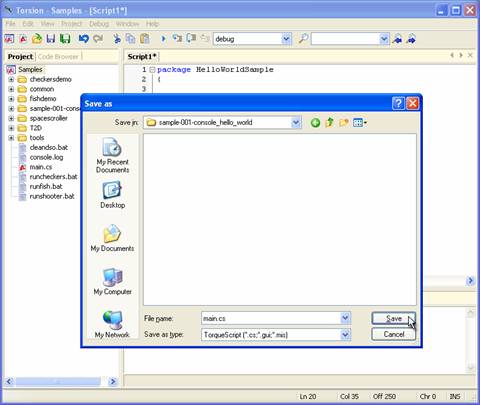The width and height of the screenshot is (480, 405).
Task: Go up one folder level icon
Action: click(329, 123)
